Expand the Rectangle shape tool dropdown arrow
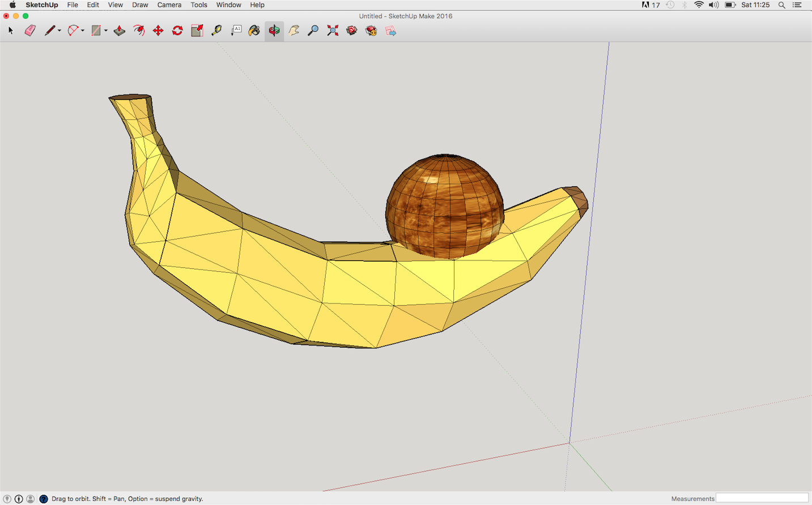The width and height of the screenshot is (812, 505). pos(106,31)
